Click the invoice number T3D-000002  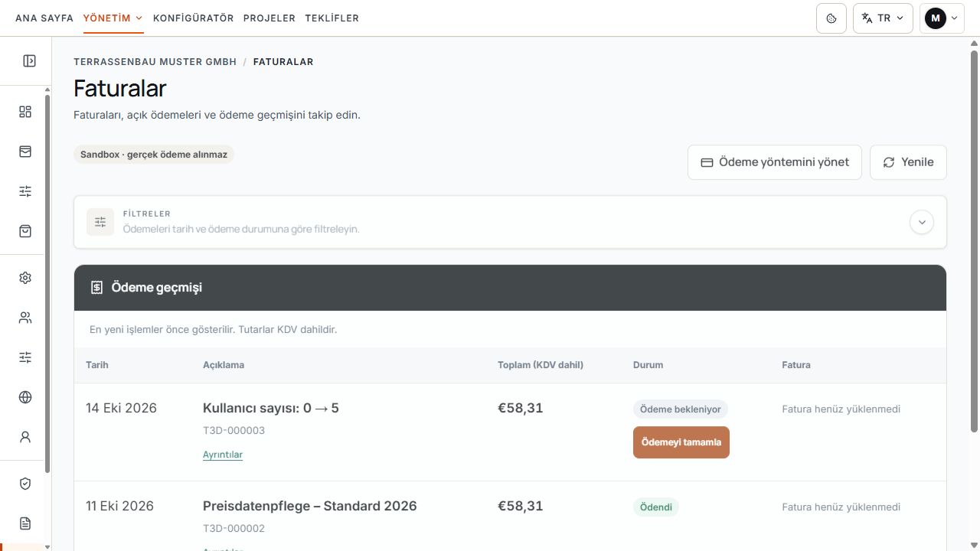[x=234, y=529]
